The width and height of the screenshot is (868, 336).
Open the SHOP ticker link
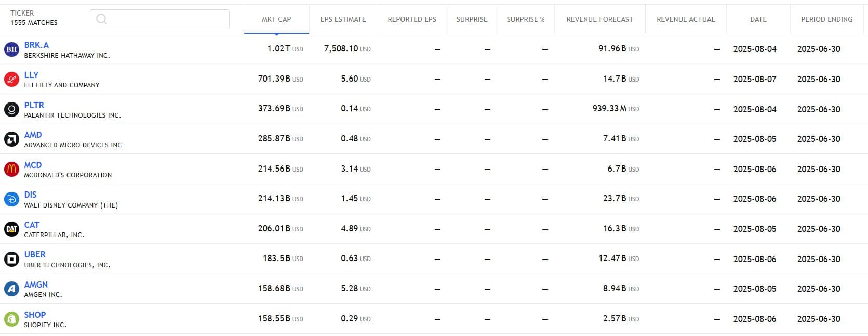(35, 315)
